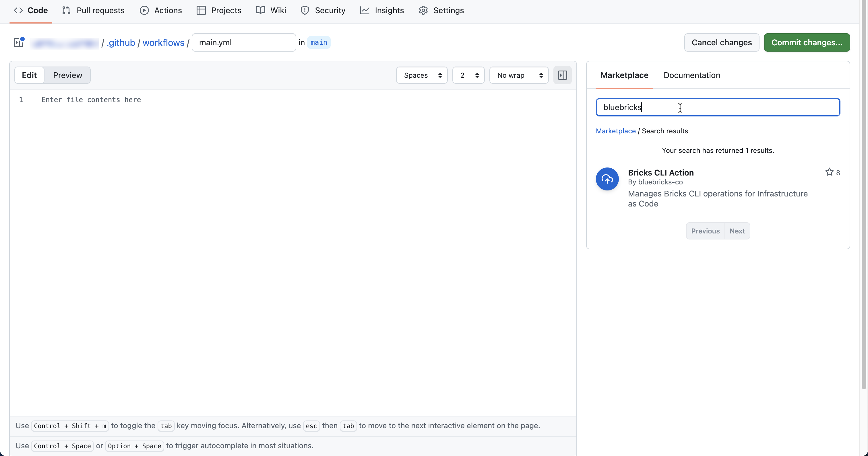Open the workflows breadcrumb link
Image resolution: width=868 pixels, height=456 pixels.
click(163, 43)
